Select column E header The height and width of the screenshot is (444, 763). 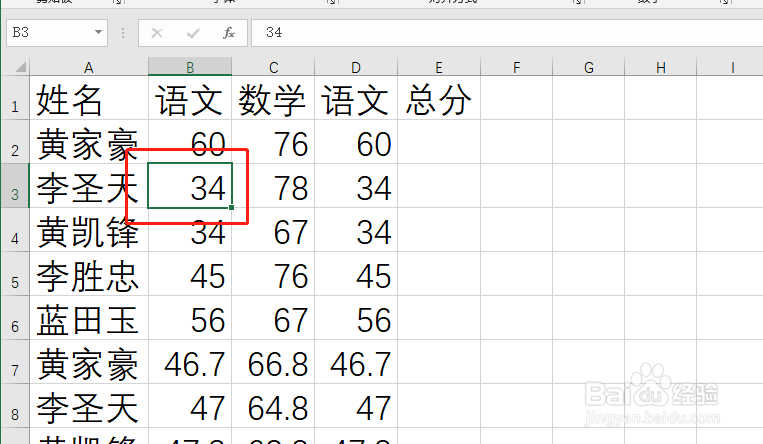tap(439, 67)
